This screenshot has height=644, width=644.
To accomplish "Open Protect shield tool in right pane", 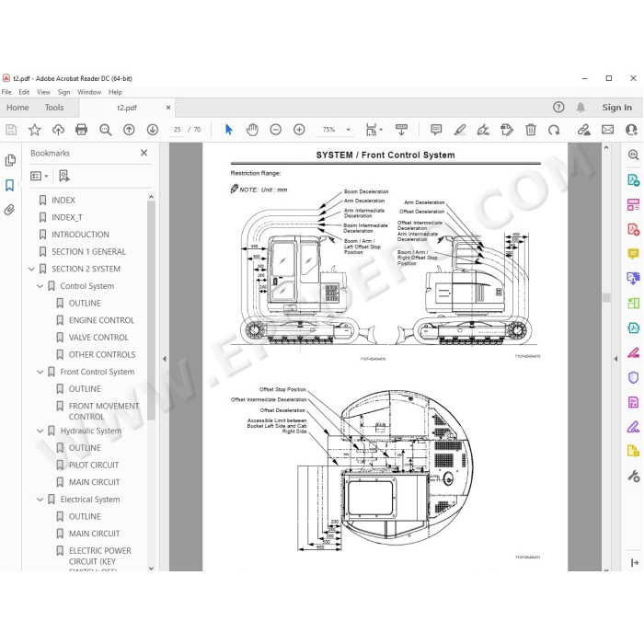I will pyautogui.click(x=633, y=377).
